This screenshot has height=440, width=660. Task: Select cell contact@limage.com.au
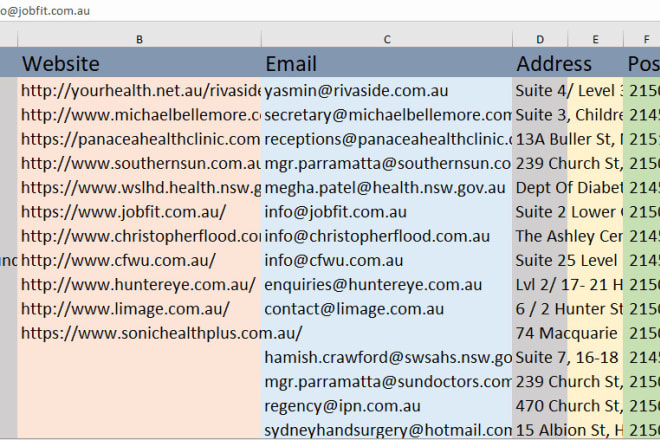coord(387,309)
